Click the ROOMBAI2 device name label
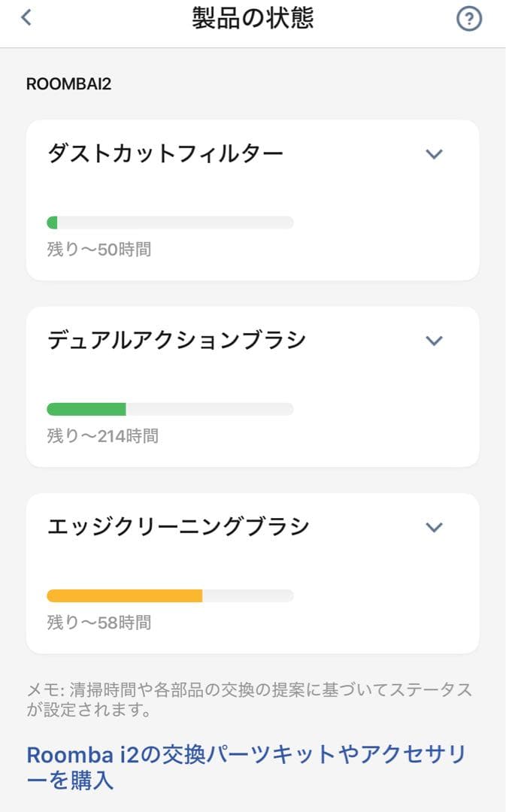 [68, 83]
